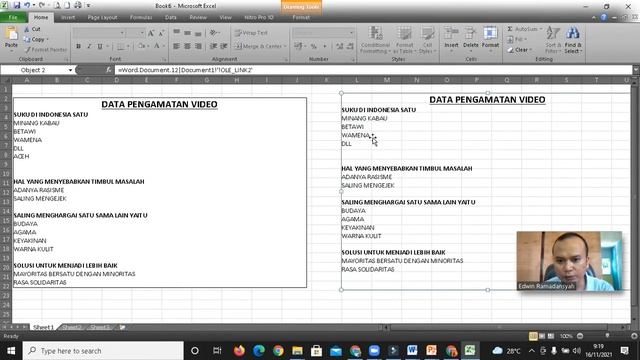
Task: Click inside the formula bar
Action: (x=373, y=70)
